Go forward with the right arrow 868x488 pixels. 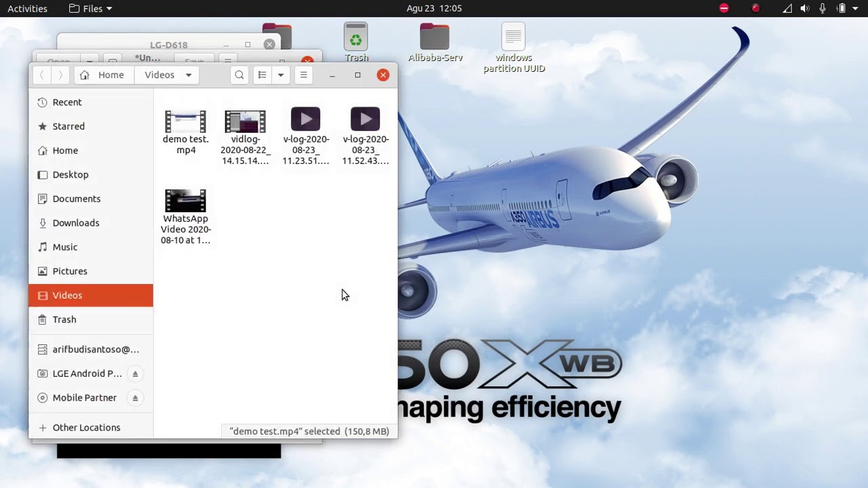(x=60, y=75)
